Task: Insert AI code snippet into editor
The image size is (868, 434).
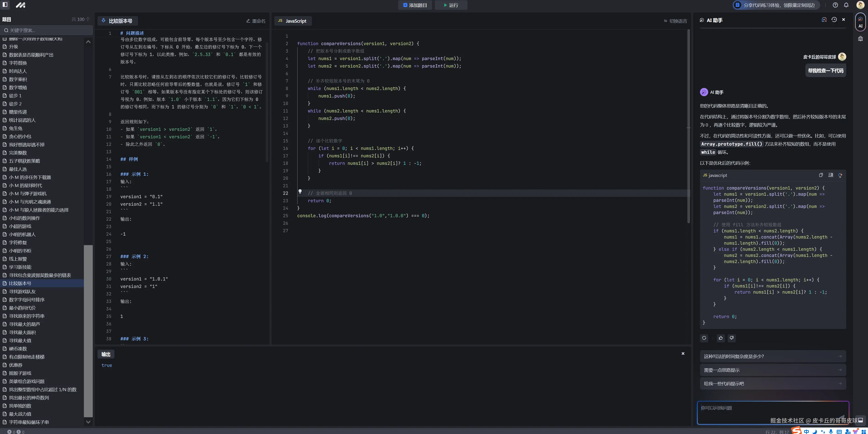Action: pyautogui.click(x=830, y=175)
